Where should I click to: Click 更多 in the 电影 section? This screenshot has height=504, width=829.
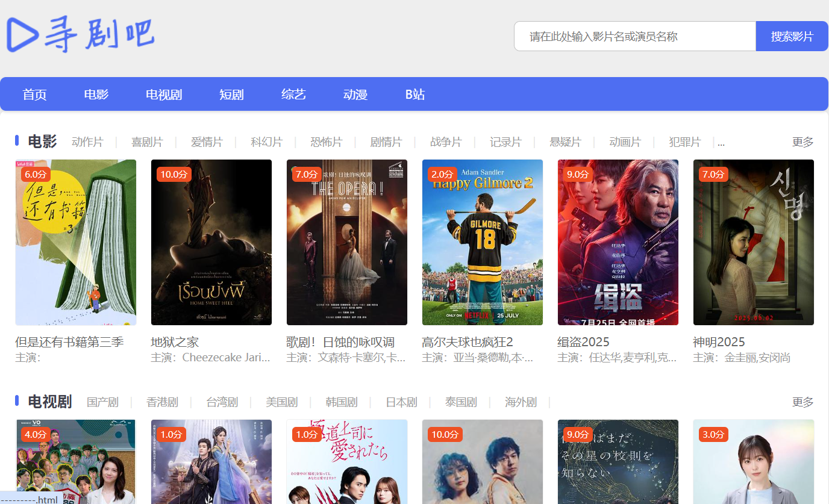[x=802, y=142]
